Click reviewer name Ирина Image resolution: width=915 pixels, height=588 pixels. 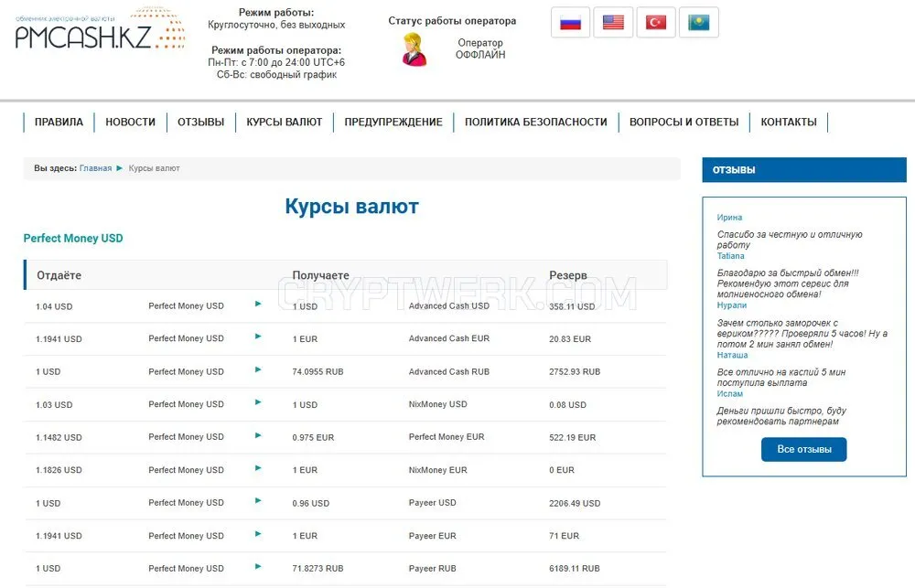[729, 217]
